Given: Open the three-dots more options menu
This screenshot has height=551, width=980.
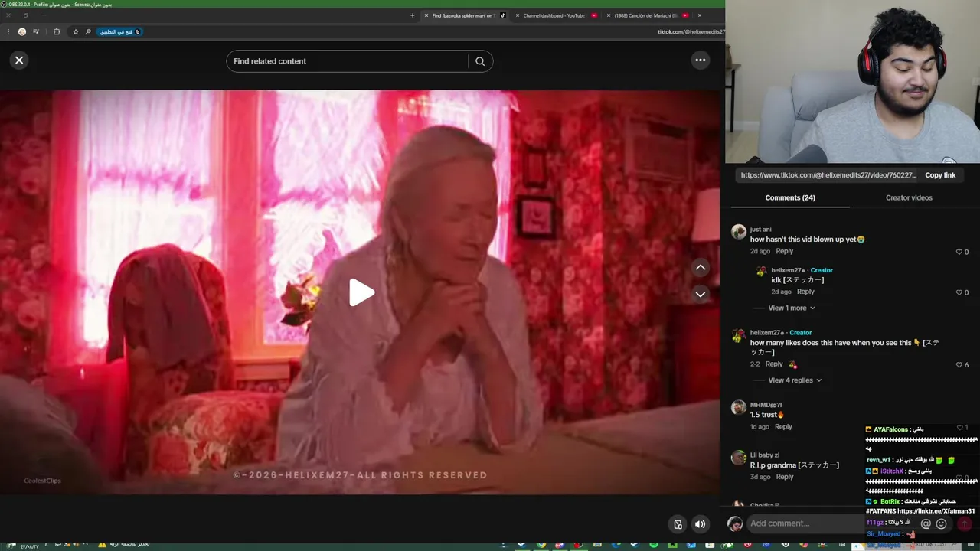Looking at the screenshot, I should pos(700,60).
